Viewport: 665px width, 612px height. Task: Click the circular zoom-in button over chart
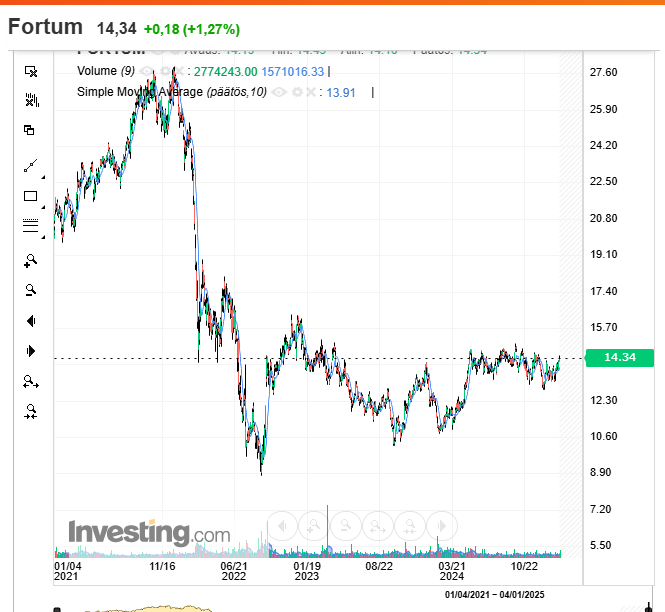[314, 526]
